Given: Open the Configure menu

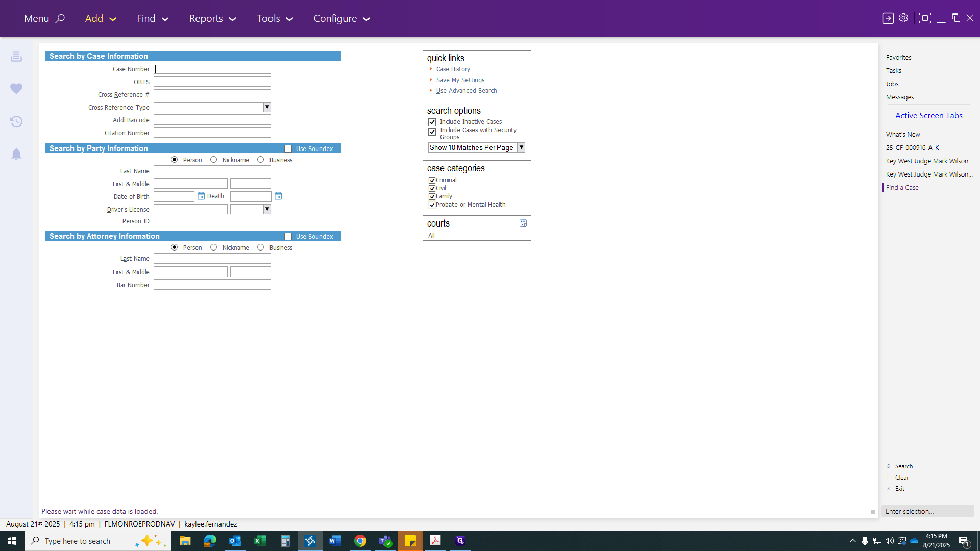Looking at the screenshot, I should point(341,18).
